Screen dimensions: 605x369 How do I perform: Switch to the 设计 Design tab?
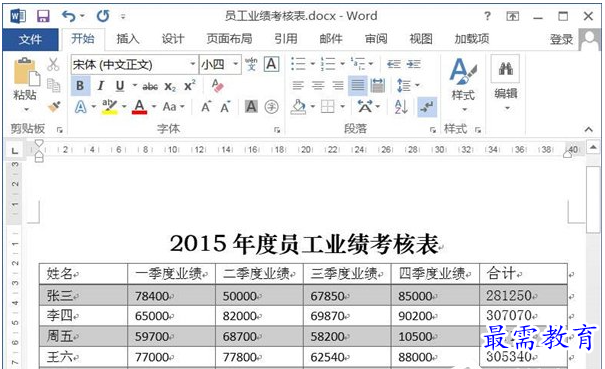coord(172,39)
